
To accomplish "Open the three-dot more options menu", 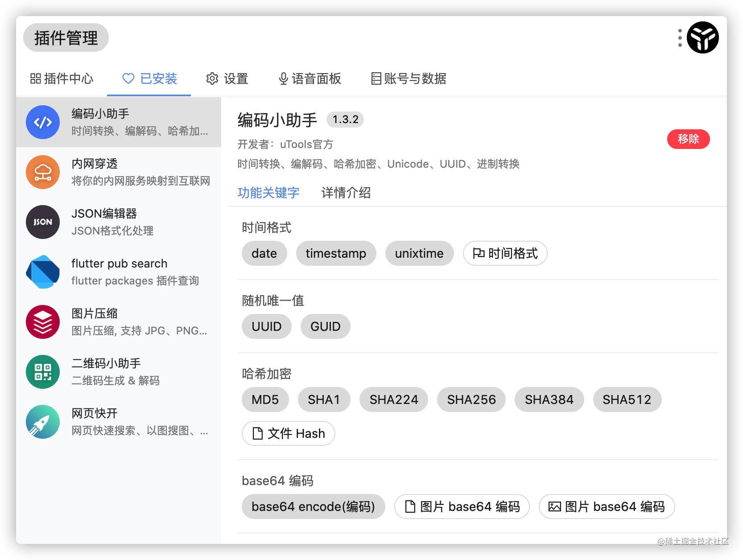I will pyautogui.click(x=680, y=38).
